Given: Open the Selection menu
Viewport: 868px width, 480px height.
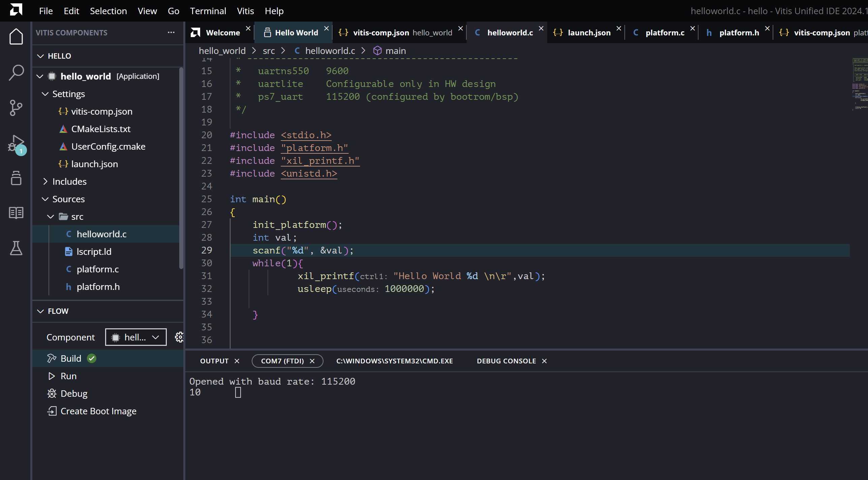Looking at the screenshot, I should [108, 11].
